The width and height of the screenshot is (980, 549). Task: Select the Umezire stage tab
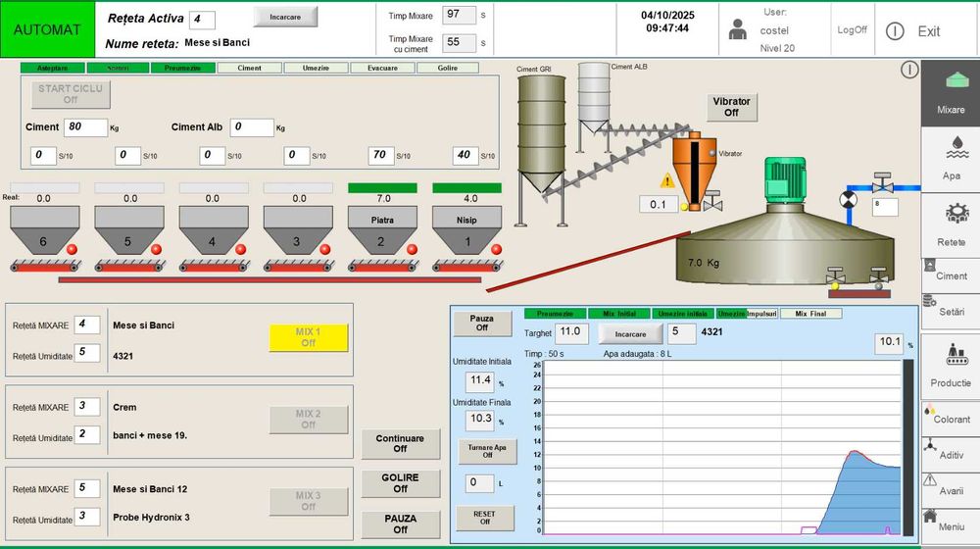coord(316,68)
